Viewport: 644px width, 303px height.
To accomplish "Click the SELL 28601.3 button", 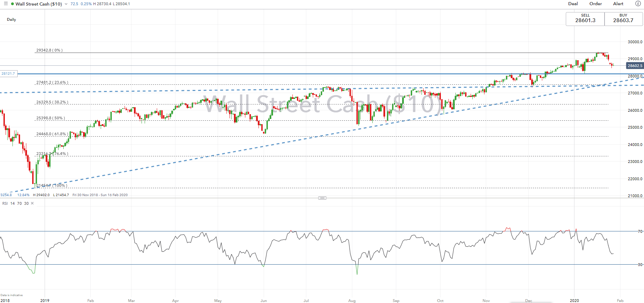I will pos(585,19).
